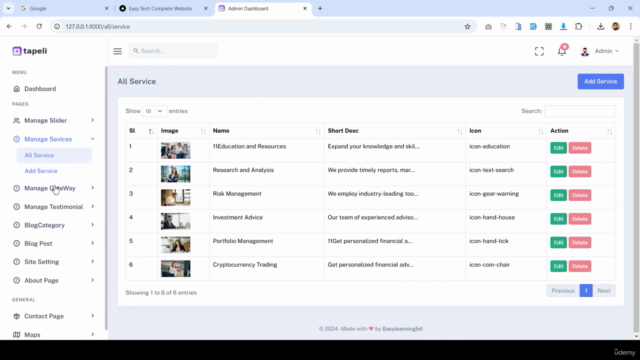The image size is (640, 360).
Task: Click the blue Add Service button
Action: tap(600, 81)
